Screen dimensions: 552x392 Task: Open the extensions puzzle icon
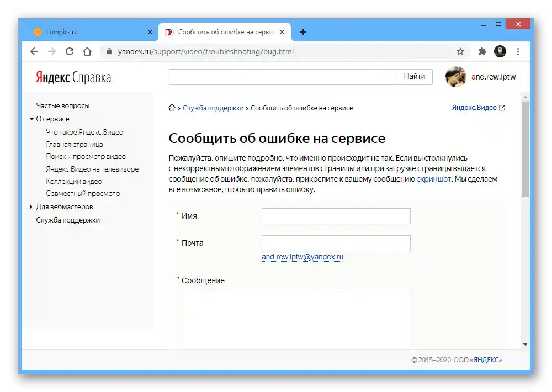click(x=482, y=51)
